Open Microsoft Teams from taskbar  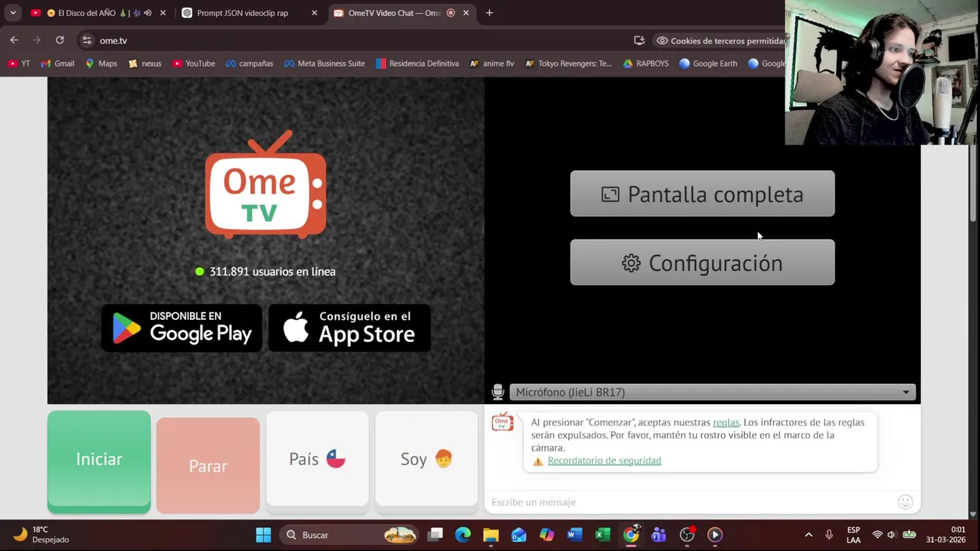658,535
